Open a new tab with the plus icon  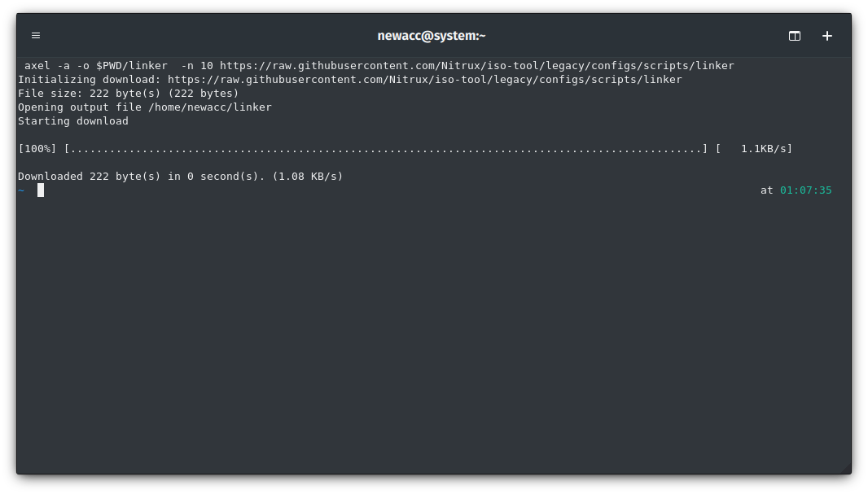pos(827,35)
